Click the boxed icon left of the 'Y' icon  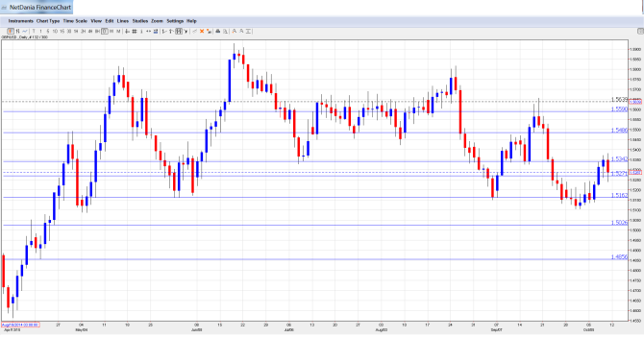pos(179,31)
